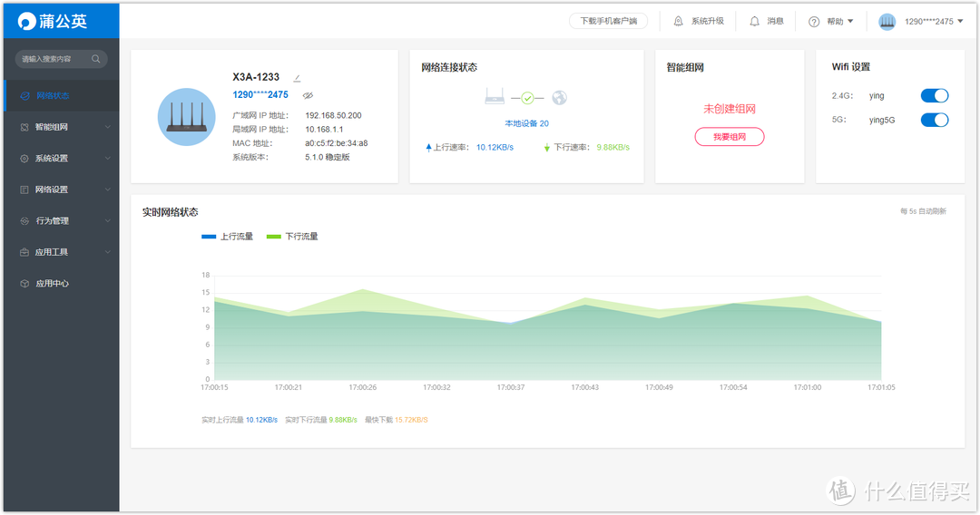Click the user avatar icon at top right

pyautogui.click(x=887, y=22)
